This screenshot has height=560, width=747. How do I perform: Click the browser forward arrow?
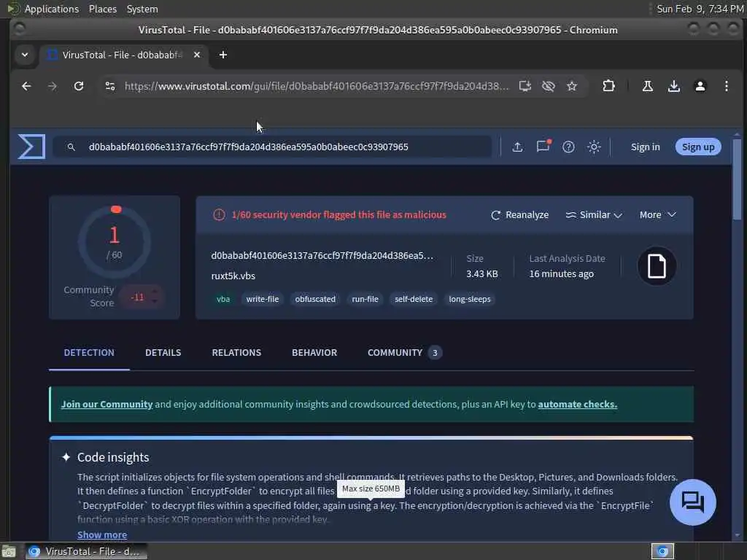53,86
